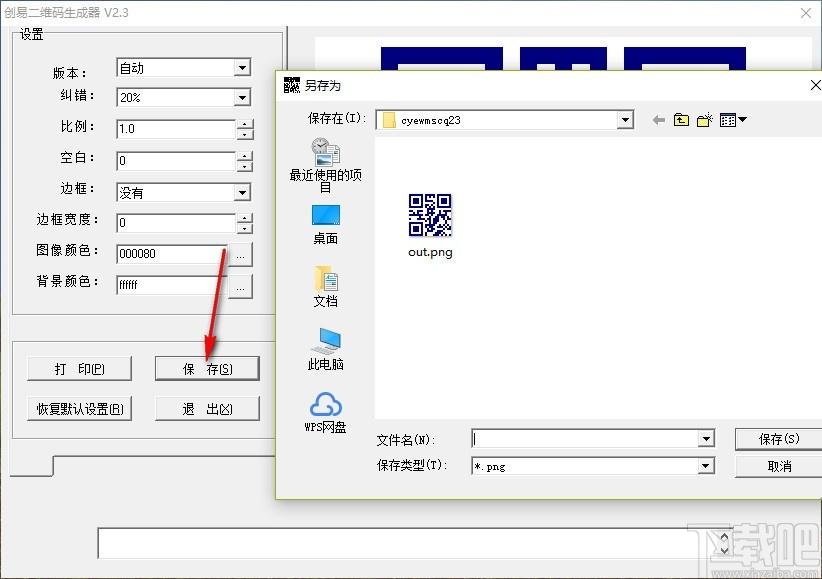822x579 pixels.
Task: Click the 边框宽度 value input field
Action: pyautogui.click(x=176, y=222)
